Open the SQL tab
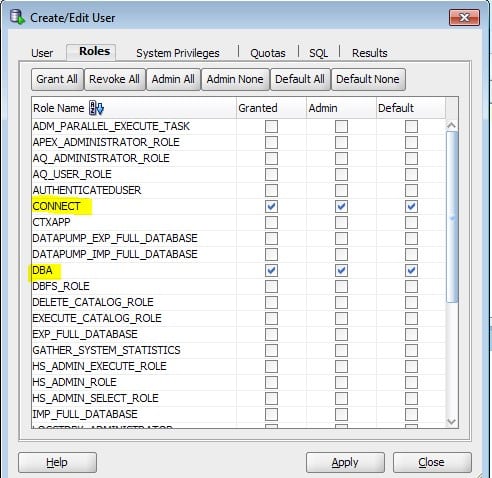Viewport: 492px width, 478px height. tap(318, 53)
